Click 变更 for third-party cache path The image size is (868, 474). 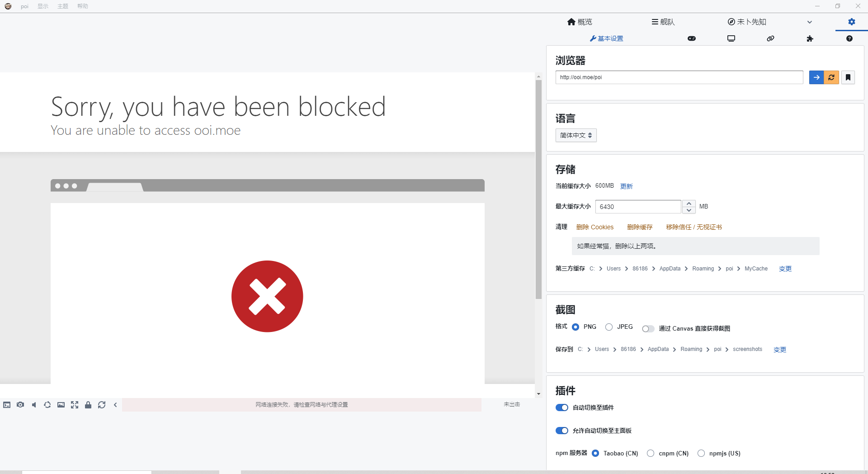[785, 269]
